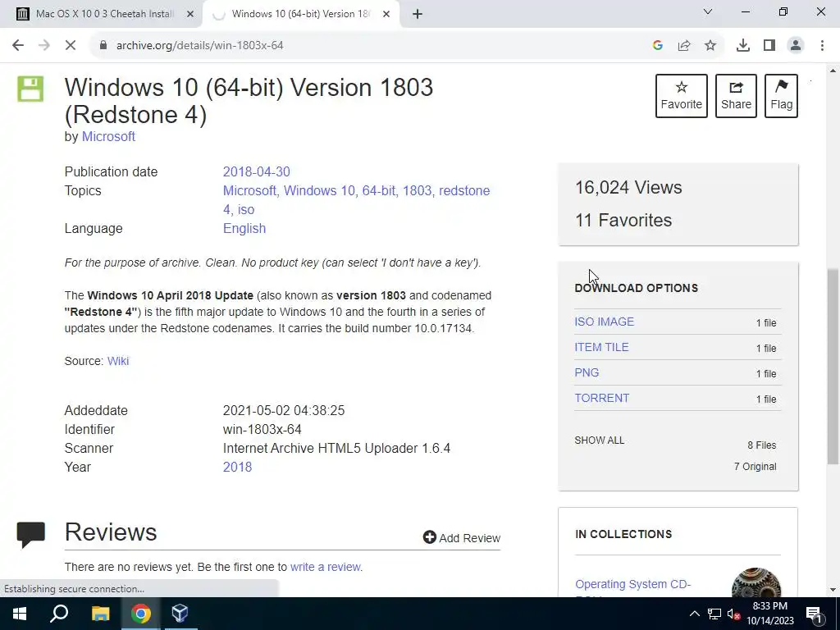Click the 8 Files count text
840x630 pixels.
click(762, 445)
